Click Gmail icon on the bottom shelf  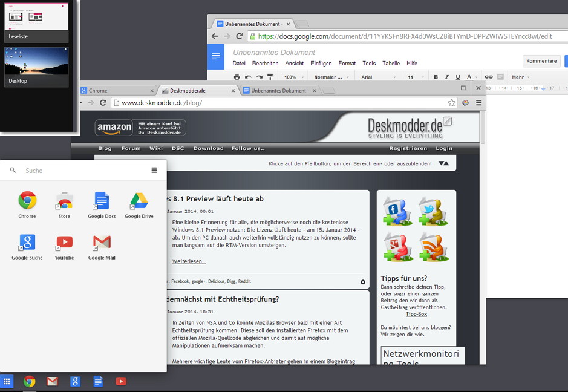52,381
